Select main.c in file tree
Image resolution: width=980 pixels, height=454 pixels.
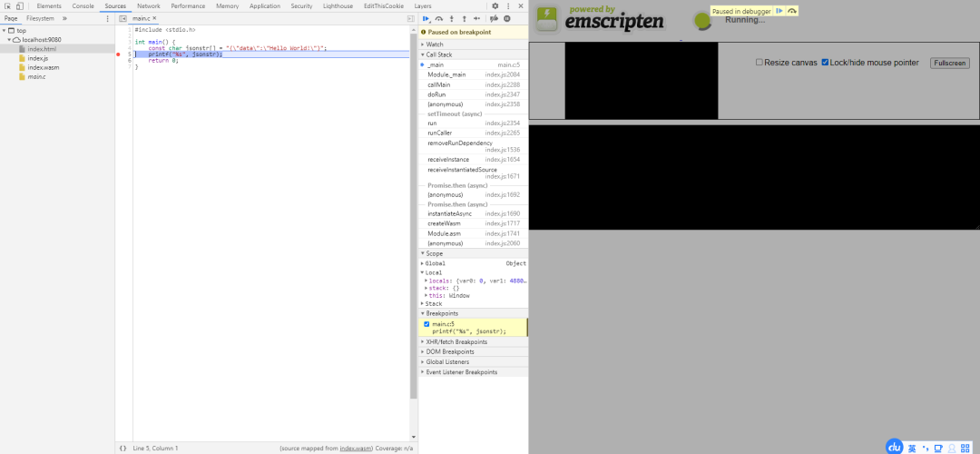click(x=36, y=76)
